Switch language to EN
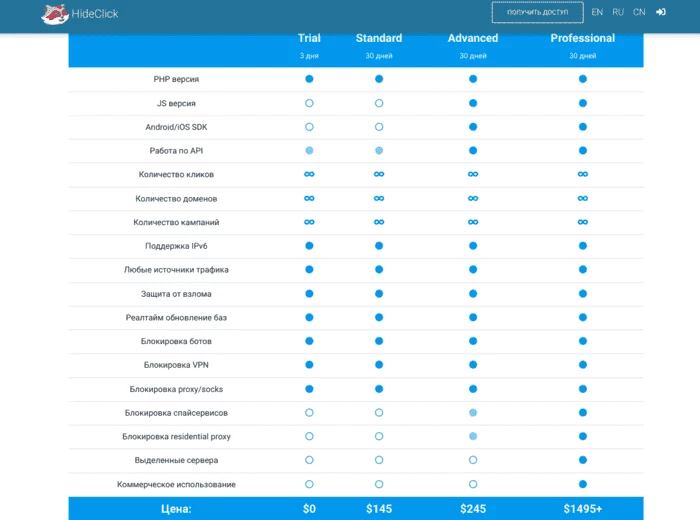 point(597,12)
